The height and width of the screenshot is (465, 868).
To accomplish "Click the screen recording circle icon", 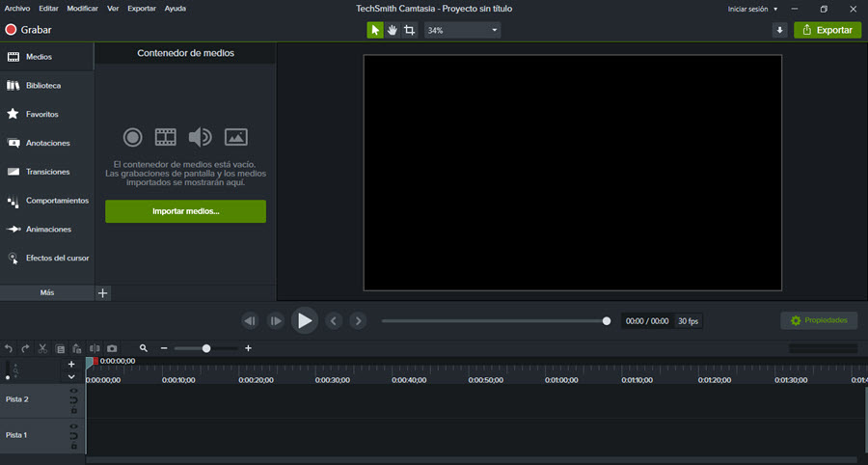I will pos(133,137).
